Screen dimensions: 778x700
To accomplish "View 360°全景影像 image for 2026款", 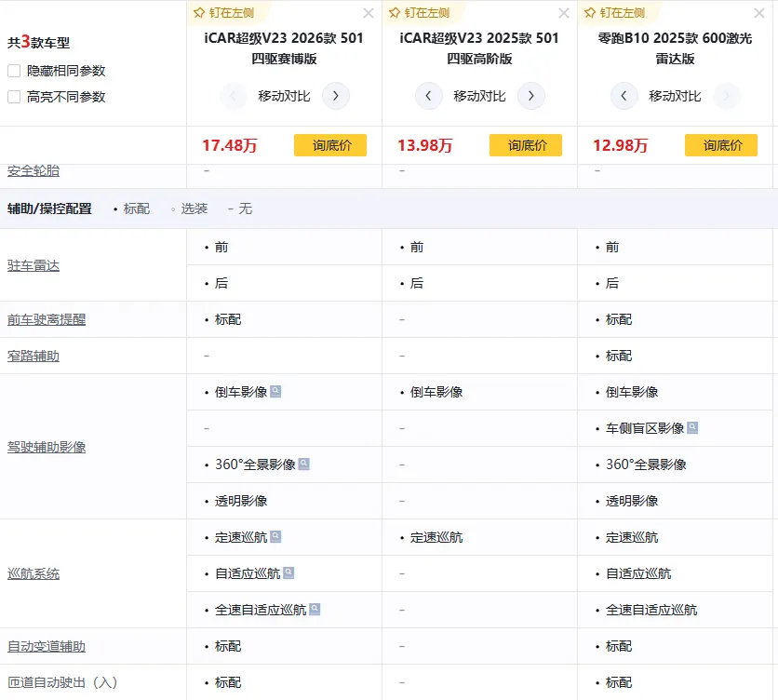I will (x=304, y=464).
